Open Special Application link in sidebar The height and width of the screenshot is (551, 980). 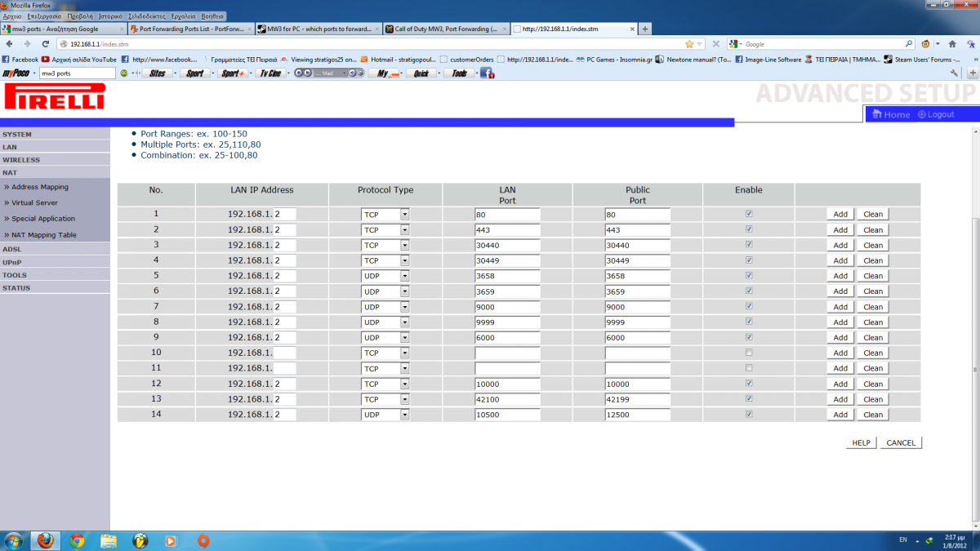[43, 219]
